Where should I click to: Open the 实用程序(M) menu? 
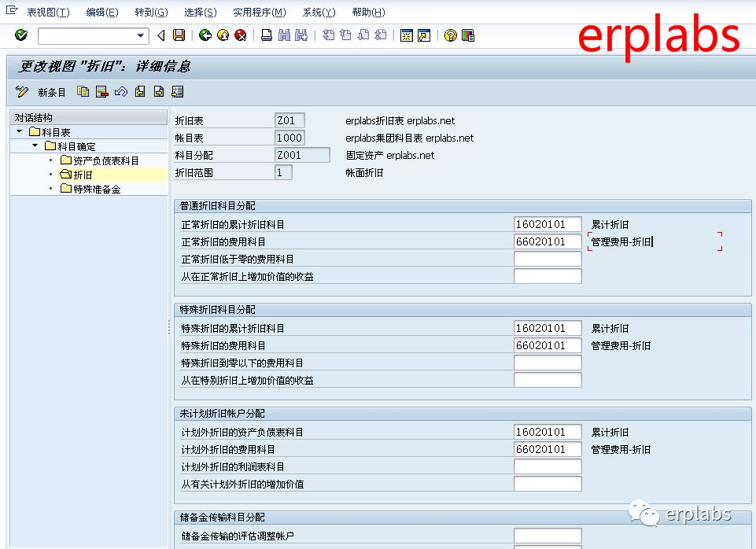pos(260,12)
